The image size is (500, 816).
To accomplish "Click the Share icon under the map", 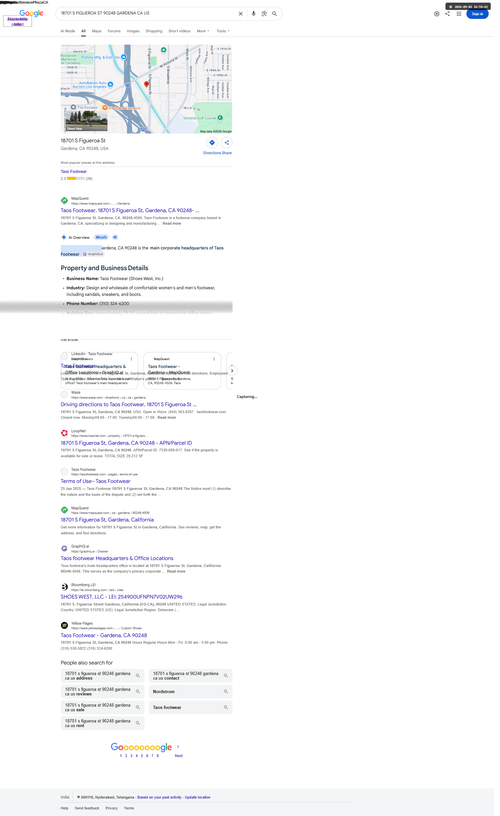I will (x=226, y=143).
